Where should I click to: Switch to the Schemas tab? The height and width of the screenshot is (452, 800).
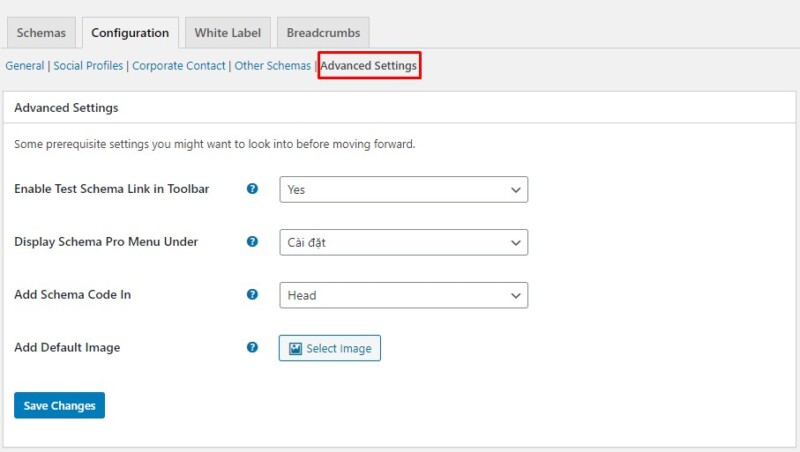[41, 33]
